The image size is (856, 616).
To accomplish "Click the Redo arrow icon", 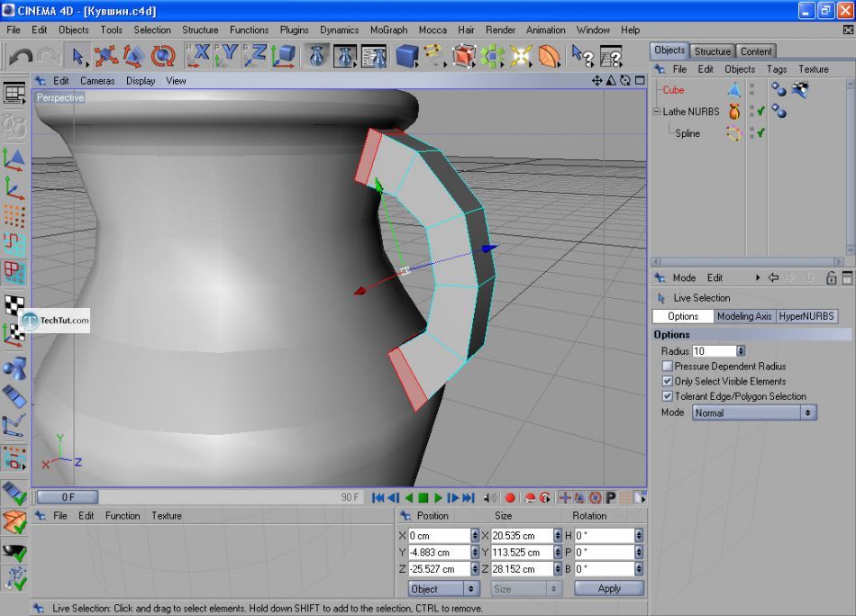I will (50, 57).
